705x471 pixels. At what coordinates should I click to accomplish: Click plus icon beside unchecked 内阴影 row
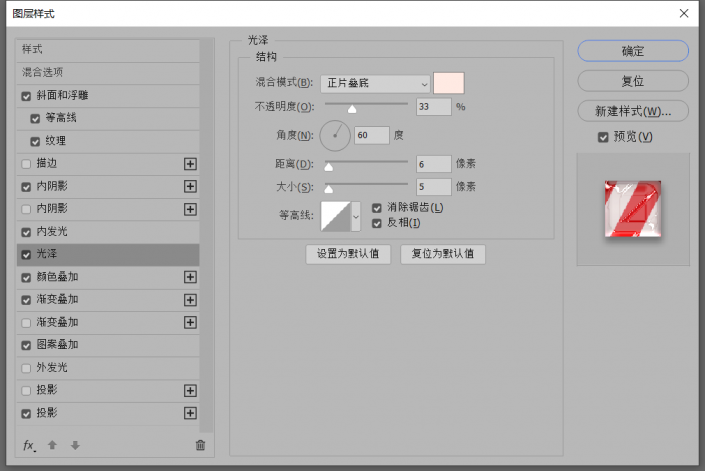click(x=190, y=209)
